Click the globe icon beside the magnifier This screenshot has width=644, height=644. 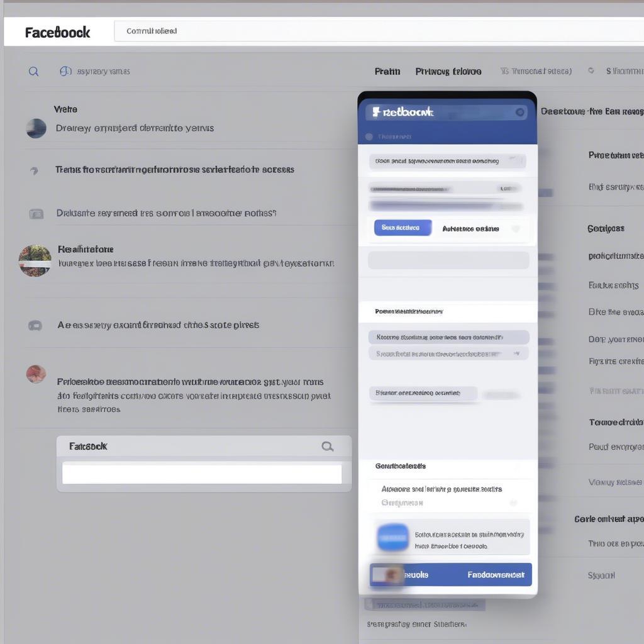tap(65, 72)
